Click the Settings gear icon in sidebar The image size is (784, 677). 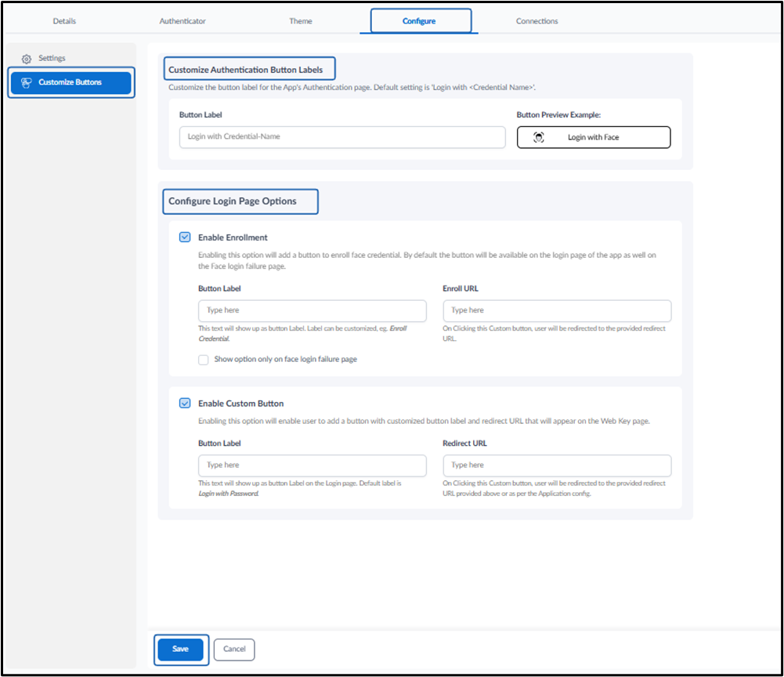27,59
